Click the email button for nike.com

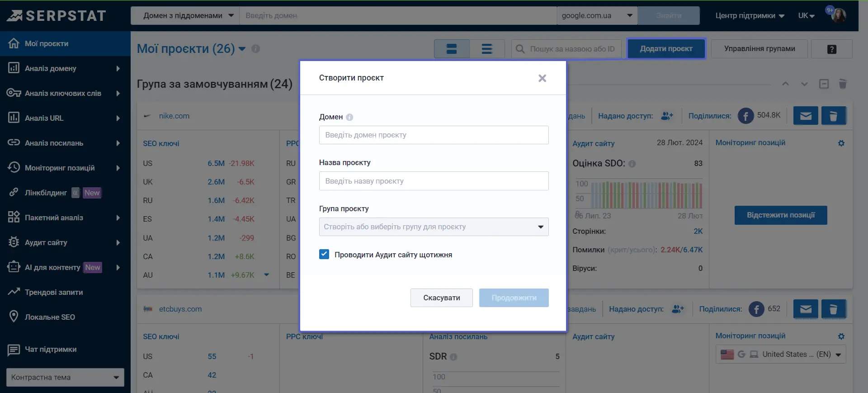coord(806,116)
